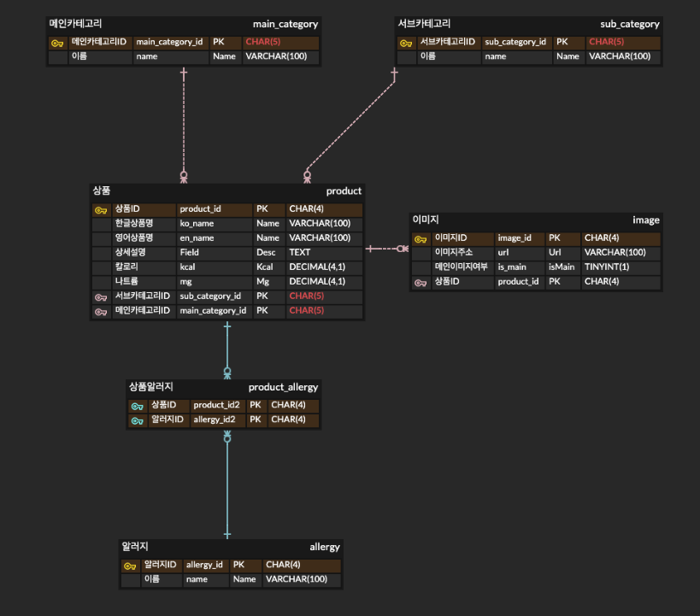Image resolution: width=700 pixels, height=616 pixels.
Task: Select the main_category physical table name
Action: (x=285, y=24)
